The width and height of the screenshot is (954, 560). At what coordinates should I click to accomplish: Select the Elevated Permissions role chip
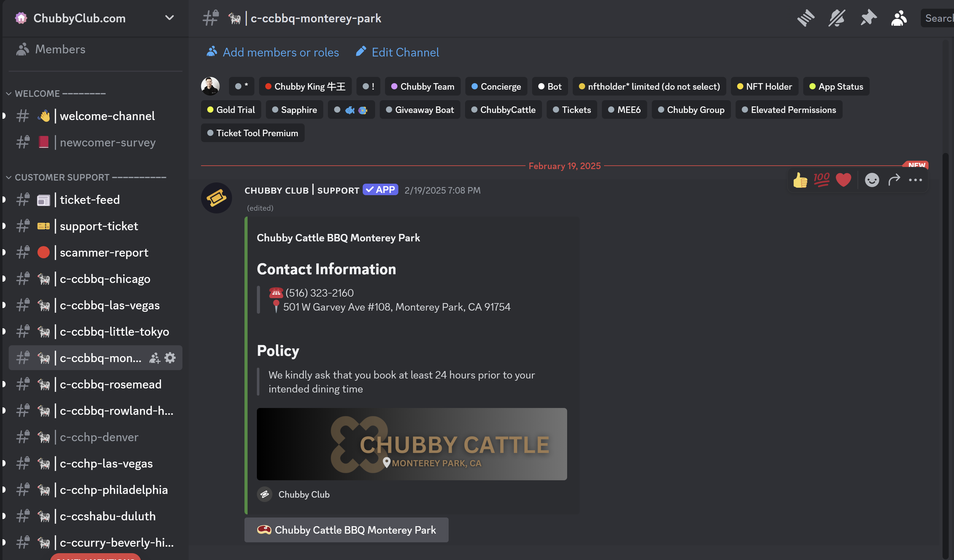point(789,110)
